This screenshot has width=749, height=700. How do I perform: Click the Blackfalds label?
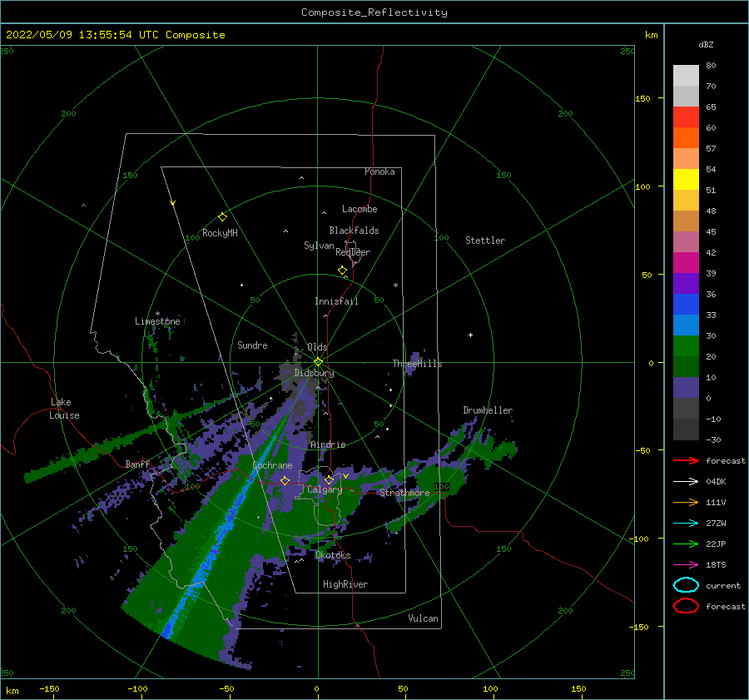pyautogui.click(x=354, y=231)
